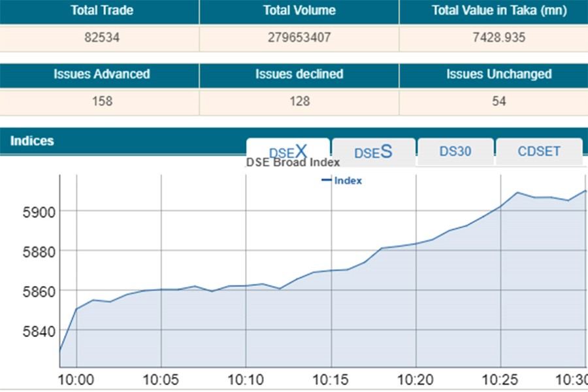Select the DS30 tab
This screenshot has width=588, height=392.
455,152
